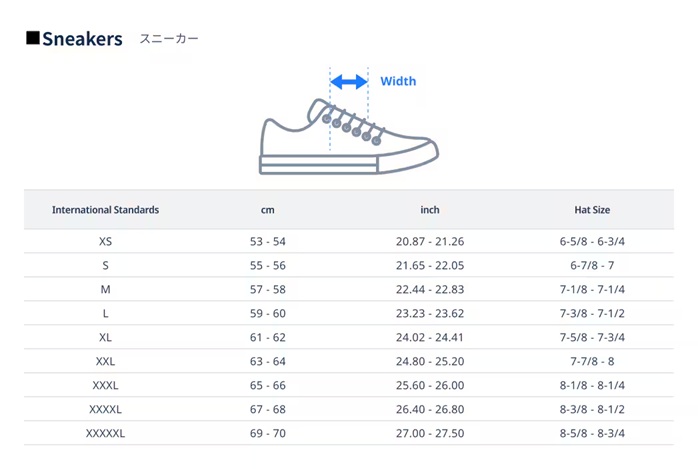Click the XL size row label
The width and height of the screenshot is (698, 469).
pyautogui.click(x=105, y=337)
